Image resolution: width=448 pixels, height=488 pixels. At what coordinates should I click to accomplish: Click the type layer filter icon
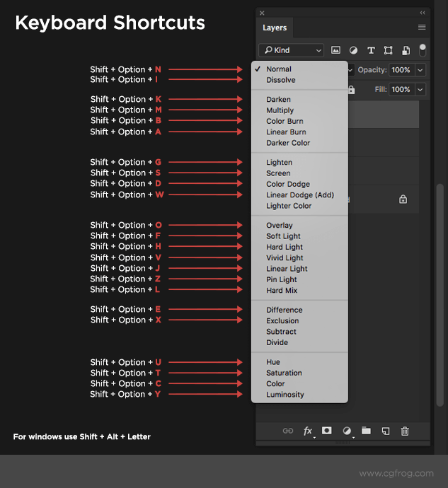click(370, 50)
